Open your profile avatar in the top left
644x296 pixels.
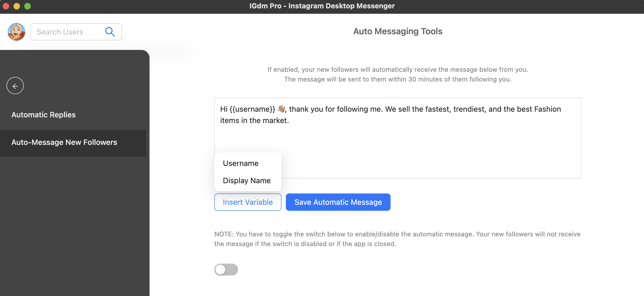pos(16,32)
